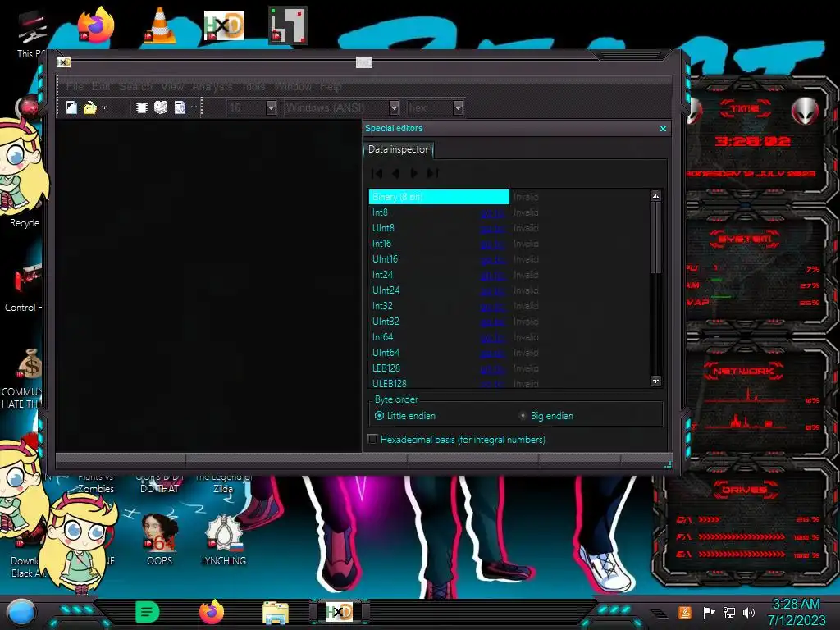Select the UInt24 row label

point(386,290)
